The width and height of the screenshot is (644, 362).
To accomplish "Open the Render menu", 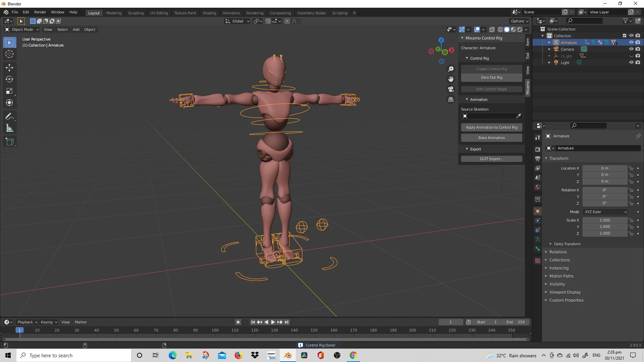I will [x=40, y=12].
